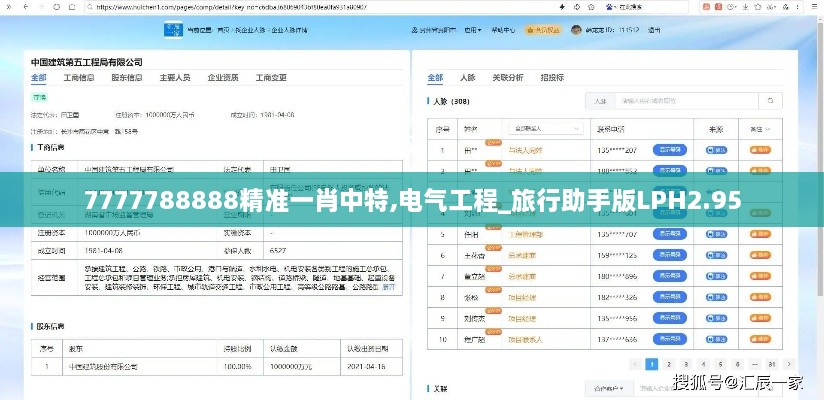Click the orange thumbs-up badge in row 7
Image resolution: width=824 pixels, height=400 pixels.
tap(760, 276)
